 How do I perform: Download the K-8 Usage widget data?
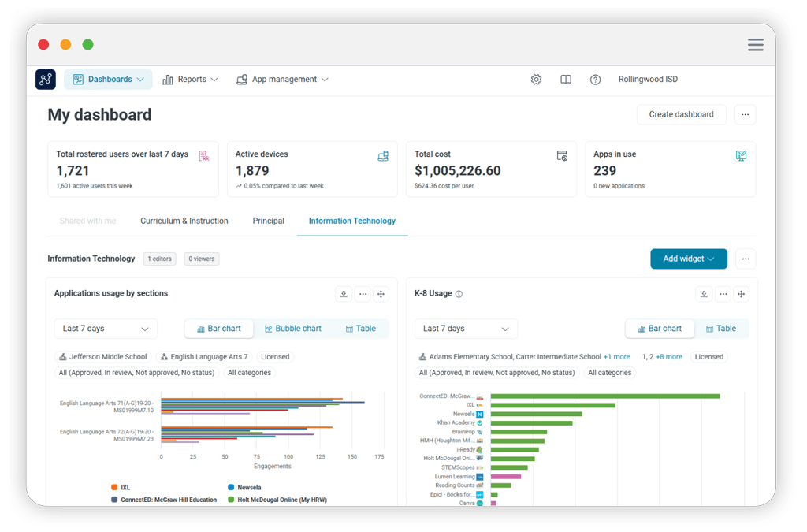tap(704, 293)
